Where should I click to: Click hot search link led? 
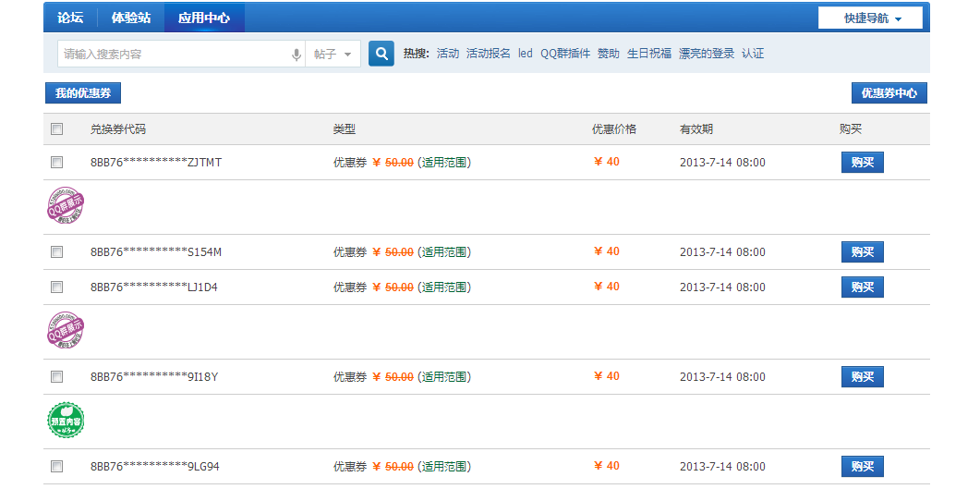(525, 54)
